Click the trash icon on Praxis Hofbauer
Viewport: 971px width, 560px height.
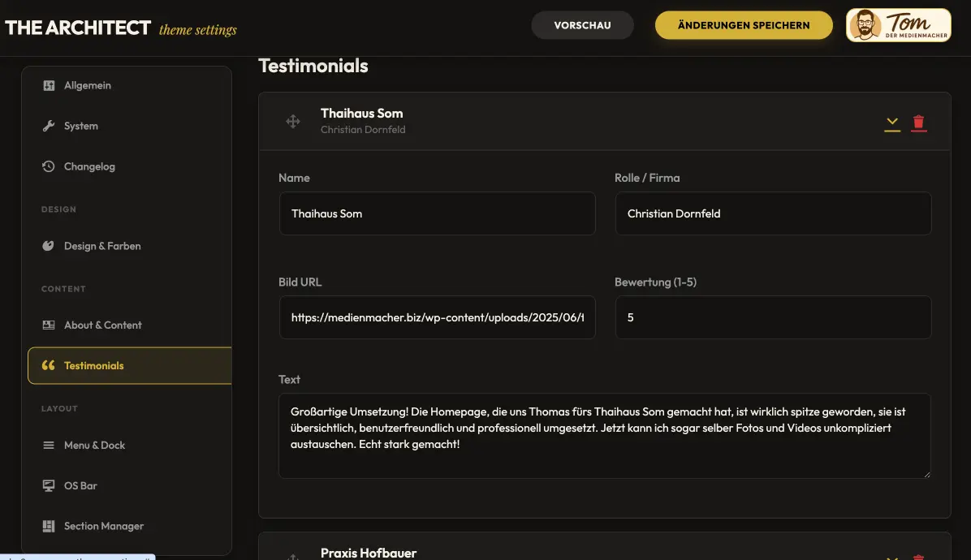pos(919,558)
